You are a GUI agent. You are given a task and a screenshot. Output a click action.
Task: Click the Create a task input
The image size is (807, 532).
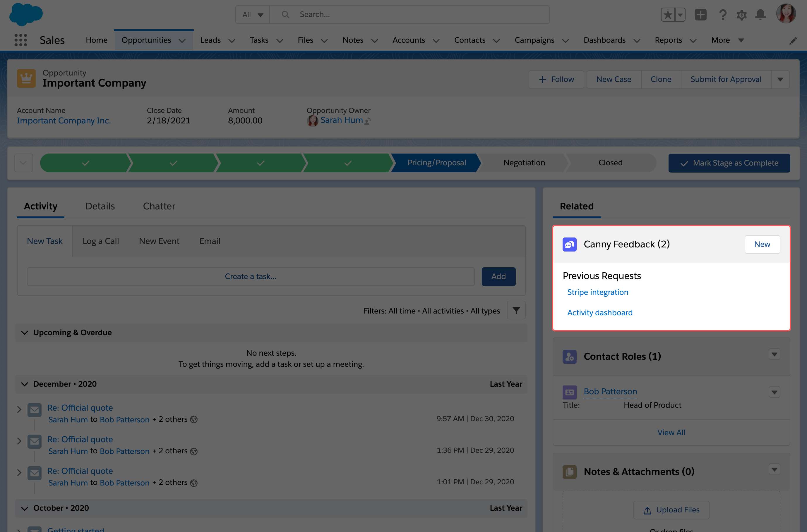[251, 276]
